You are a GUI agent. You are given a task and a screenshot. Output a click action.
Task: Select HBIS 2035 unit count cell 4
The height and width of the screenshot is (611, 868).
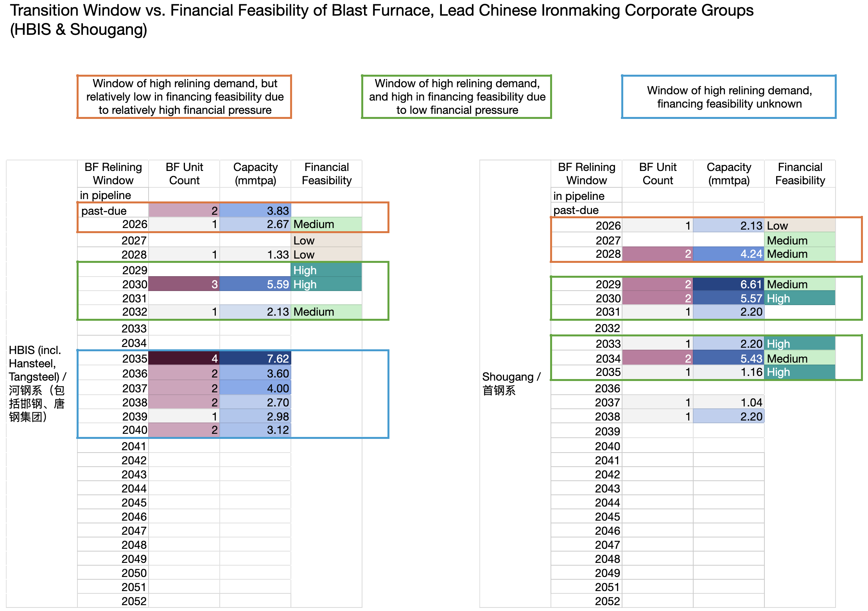click(184, 358)
